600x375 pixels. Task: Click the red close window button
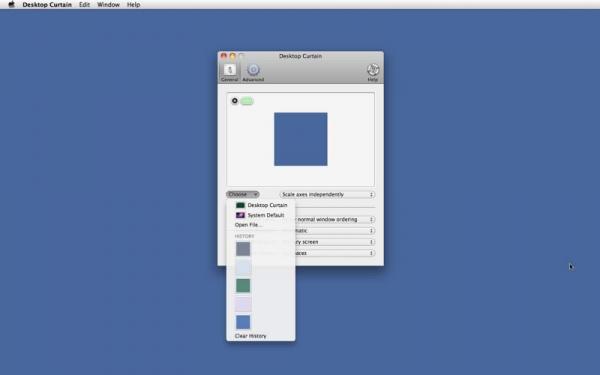pos(224,56)
